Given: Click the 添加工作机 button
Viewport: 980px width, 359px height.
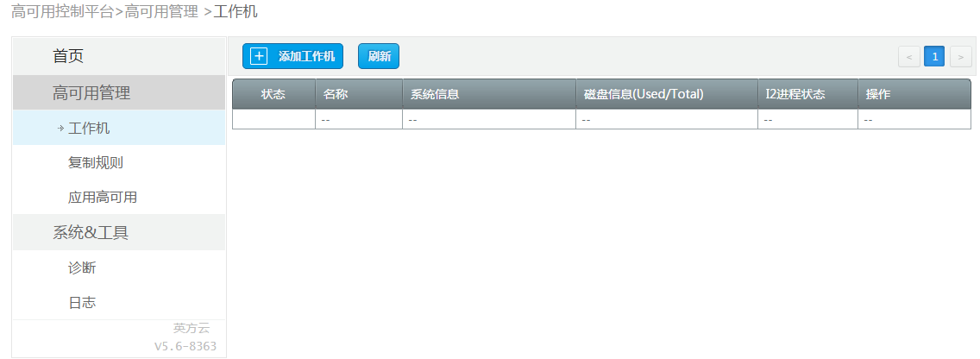Looking at the screenshot, I should point(292,56).
